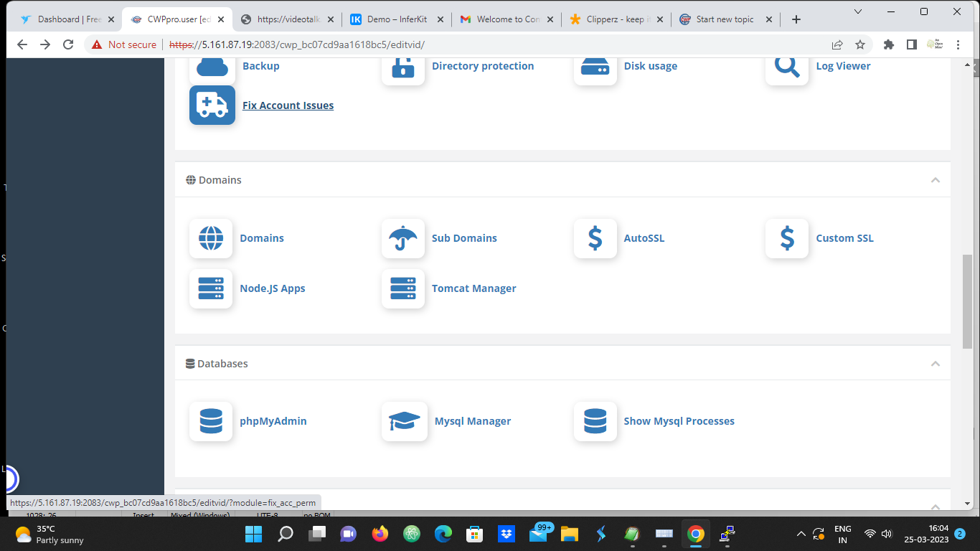Viewport: 980px width, 551px height.
Task: Click the Disk usage text link
Action: 651,66
